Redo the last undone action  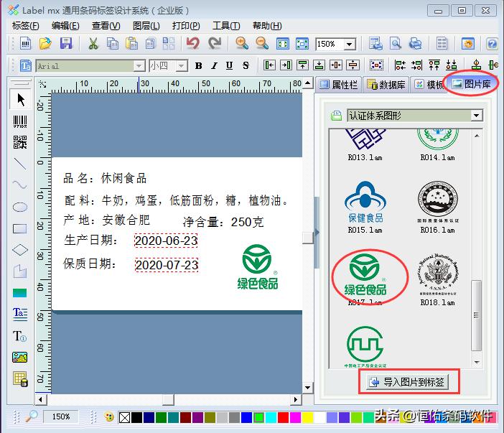pos(215,43)
